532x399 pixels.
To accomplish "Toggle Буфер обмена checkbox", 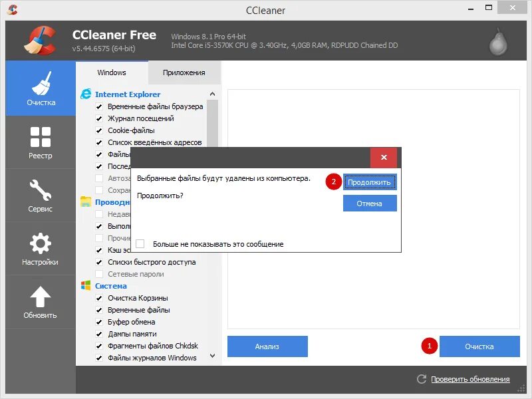I will tap(99, 322).
